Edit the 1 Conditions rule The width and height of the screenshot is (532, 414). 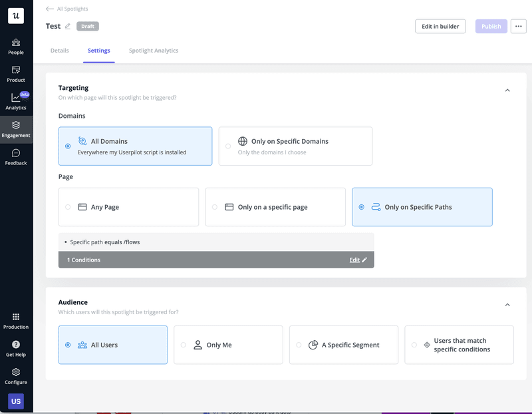[358, 260]
